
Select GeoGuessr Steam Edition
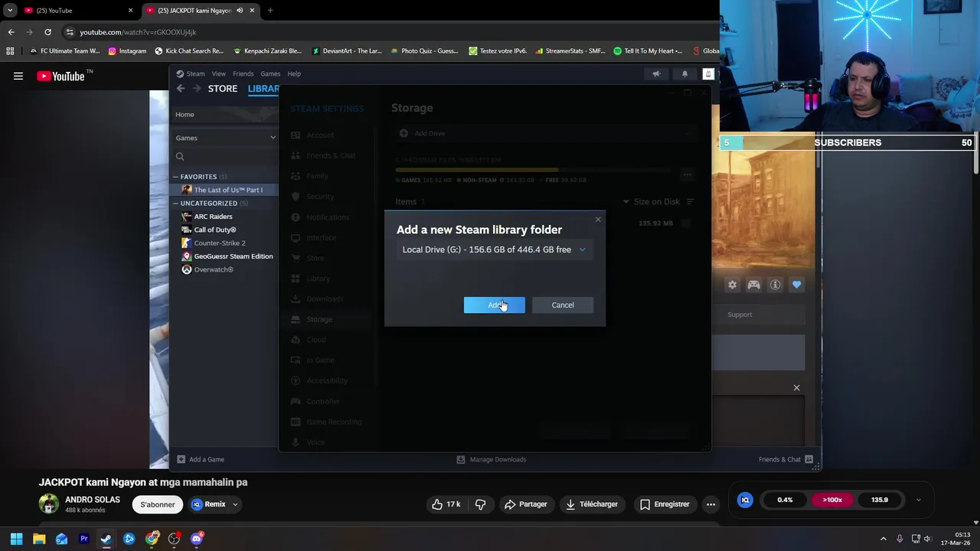[x=233, y=256]
